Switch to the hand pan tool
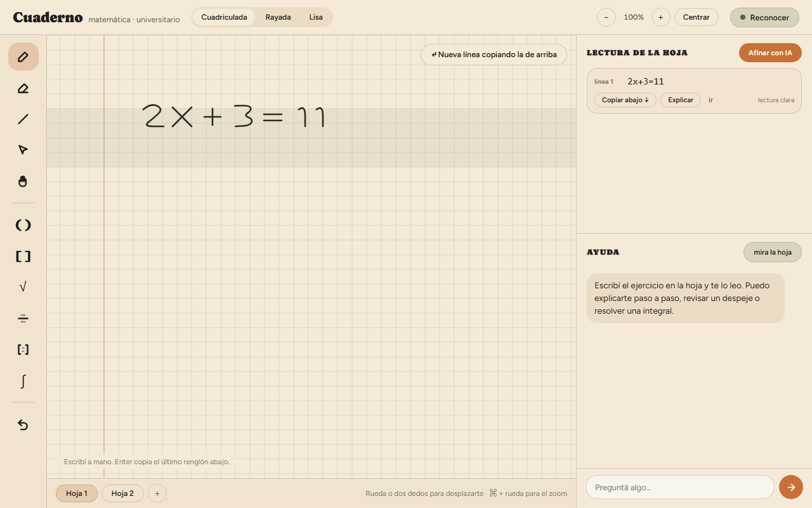Viewport: 812px width, 508px height. tap(23, 182)
